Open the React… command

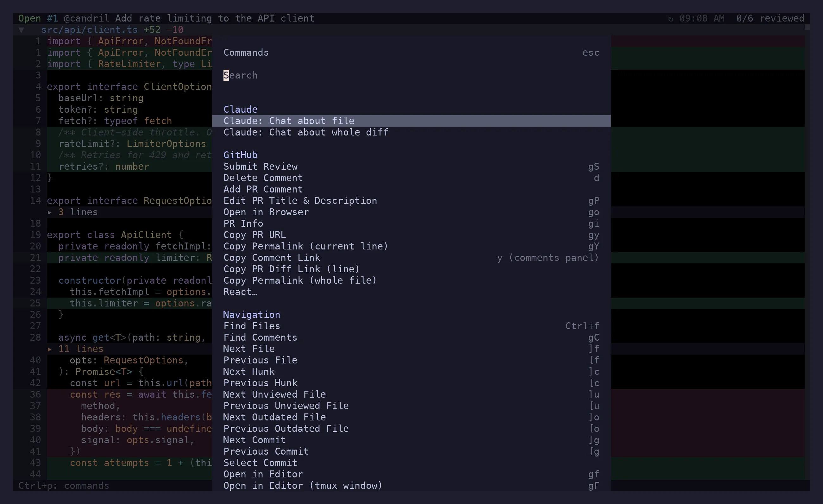411,292
